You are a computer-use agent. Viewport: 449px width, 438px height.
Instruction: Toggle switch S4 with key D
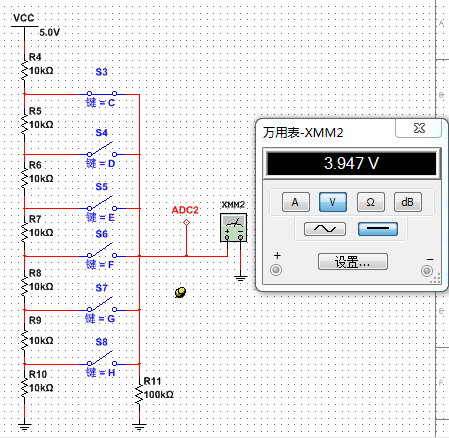[102, 150]
